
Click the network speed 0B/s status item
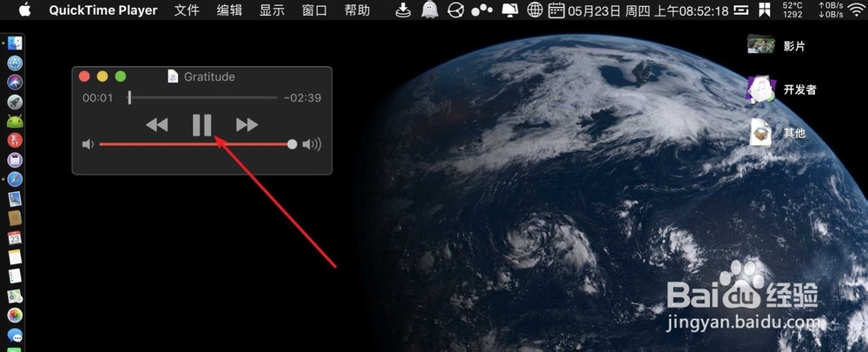pyautogui.click(x=831, y=10)
